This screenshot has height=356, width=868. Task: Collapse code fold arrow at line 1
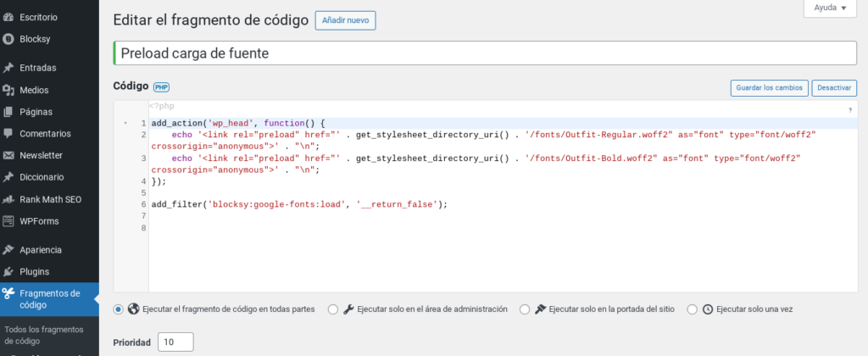click(125, 123)
